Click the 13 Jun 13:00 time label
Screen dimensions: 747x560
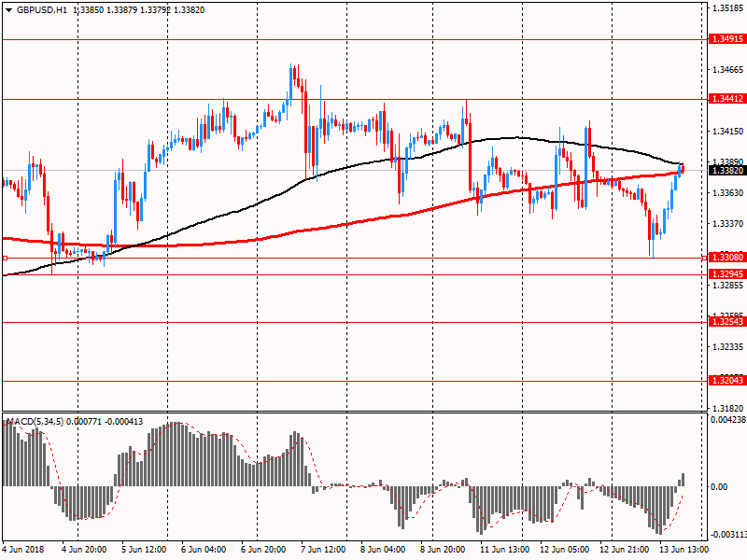(684, 550)
